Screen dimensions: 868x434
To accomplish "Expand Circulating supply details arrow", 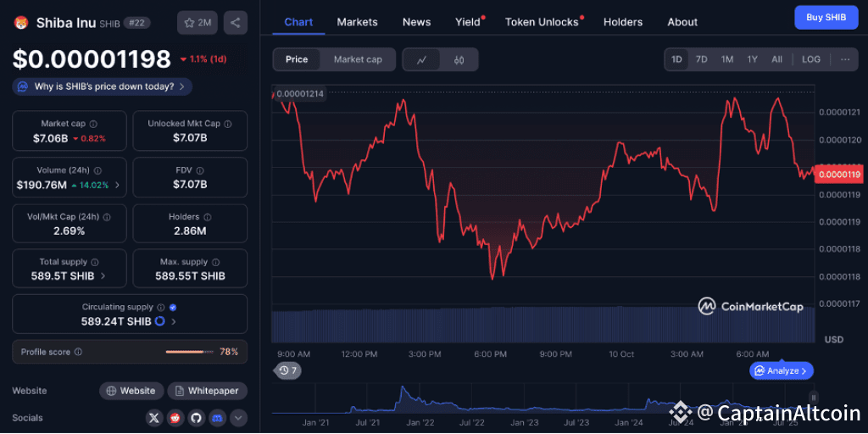I will pos(174,322).
